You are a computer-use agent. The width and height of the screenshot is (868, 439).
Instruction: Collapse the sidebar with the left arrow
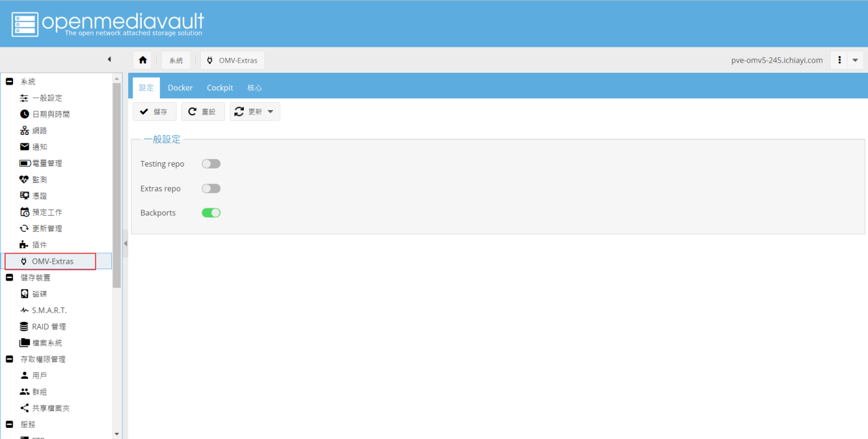click(109, 60)
